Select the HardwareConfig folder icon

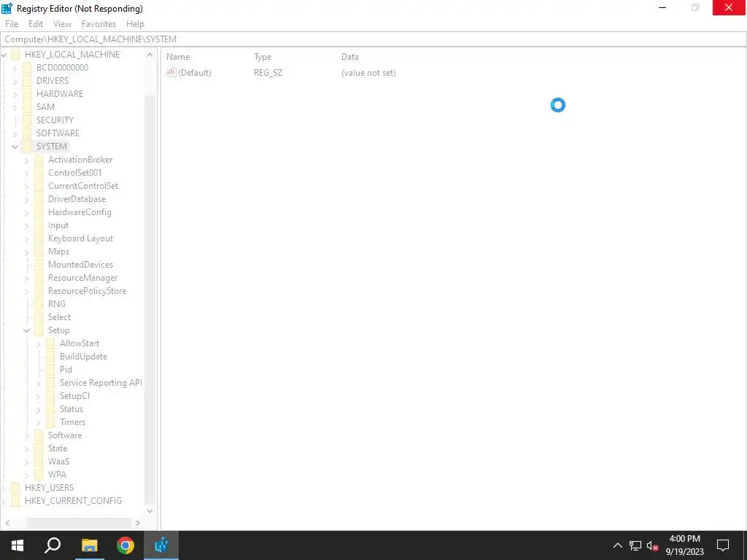[x=39, y=212]
